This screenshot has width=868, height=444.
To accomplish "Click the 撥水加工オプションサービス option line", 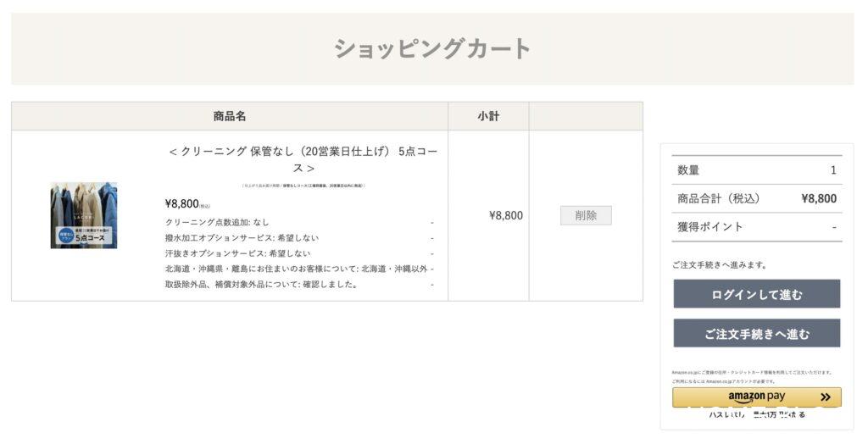I will point(242,237).
